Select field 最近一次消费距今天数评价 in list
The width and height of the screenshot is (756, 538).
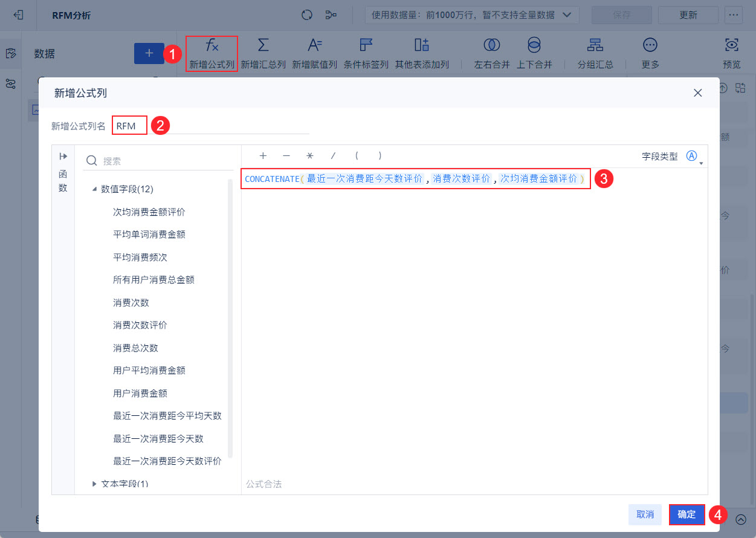[167, 461]
